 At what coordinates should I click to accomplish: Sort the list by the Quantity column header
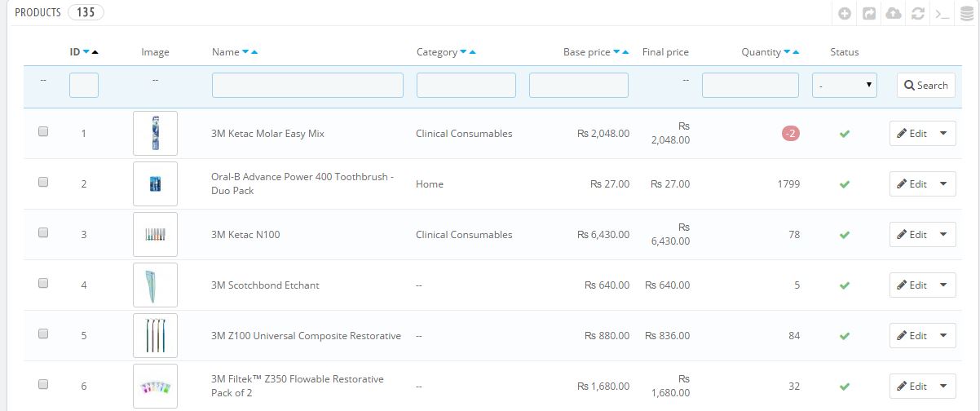click(x=761, y=52)
